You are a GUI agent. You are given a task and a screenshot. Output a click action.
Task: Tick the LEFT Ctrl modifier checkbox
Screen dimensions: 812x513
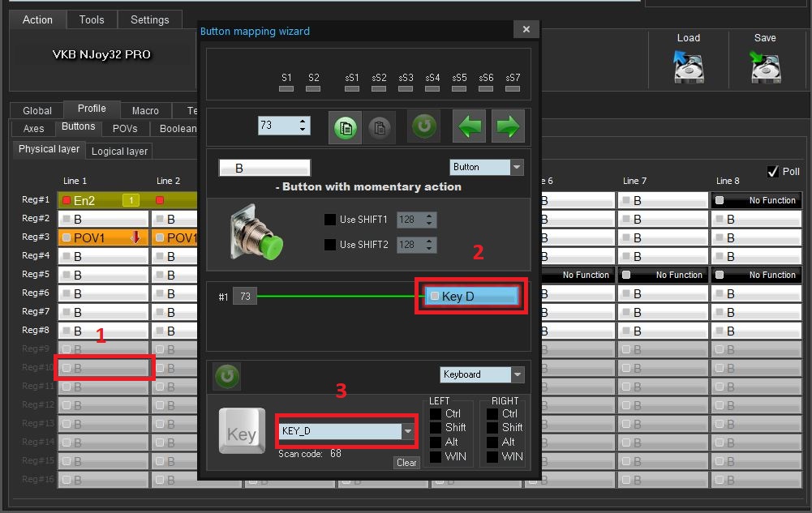tap(436, 414)
